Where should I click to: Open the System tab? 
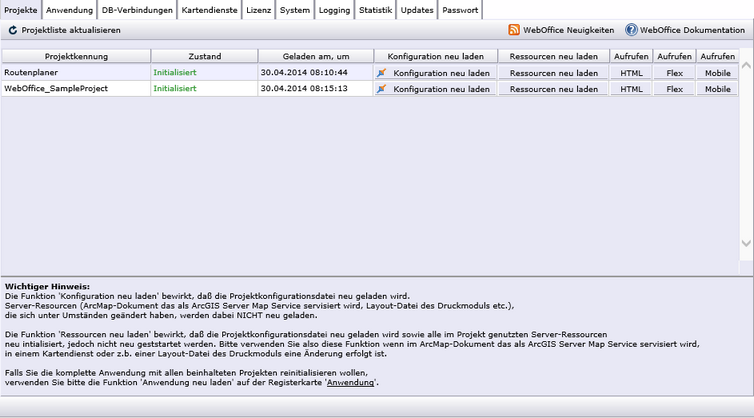pos(295,10)
